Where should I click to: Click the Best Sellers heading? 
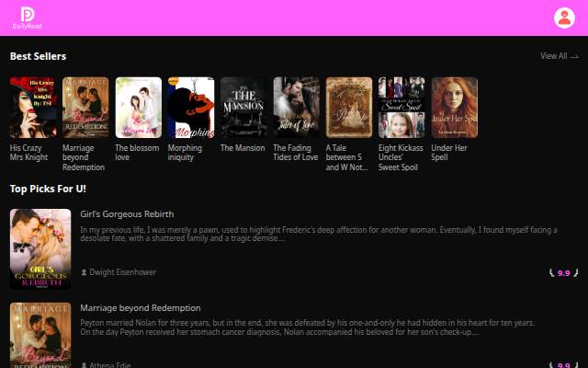coord(38,56)
